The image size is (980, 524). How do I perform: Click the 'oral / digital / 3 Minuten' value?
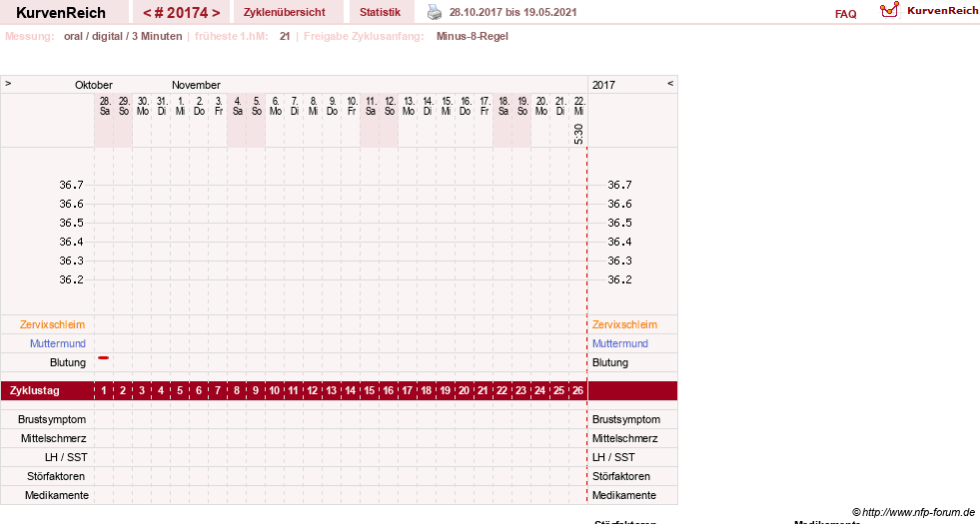(123, 36)
